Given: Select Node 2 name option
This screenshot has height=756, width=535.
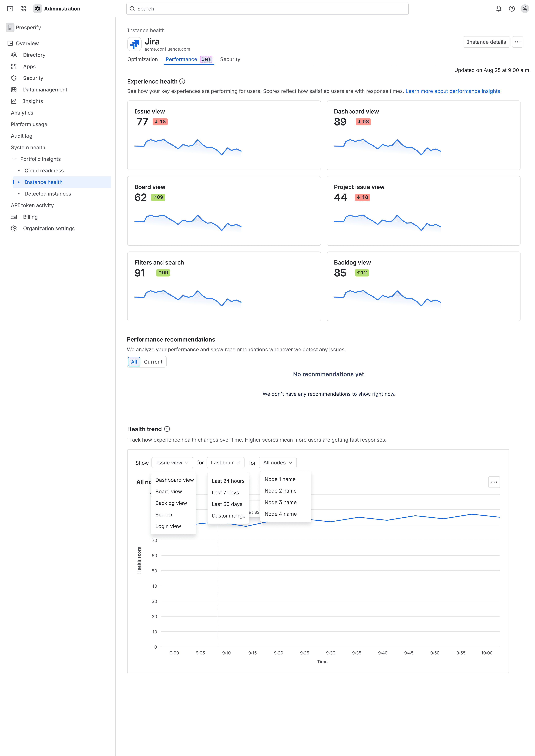Looking at the screenshot, I should pyautogui.click(x=286, y=491).
